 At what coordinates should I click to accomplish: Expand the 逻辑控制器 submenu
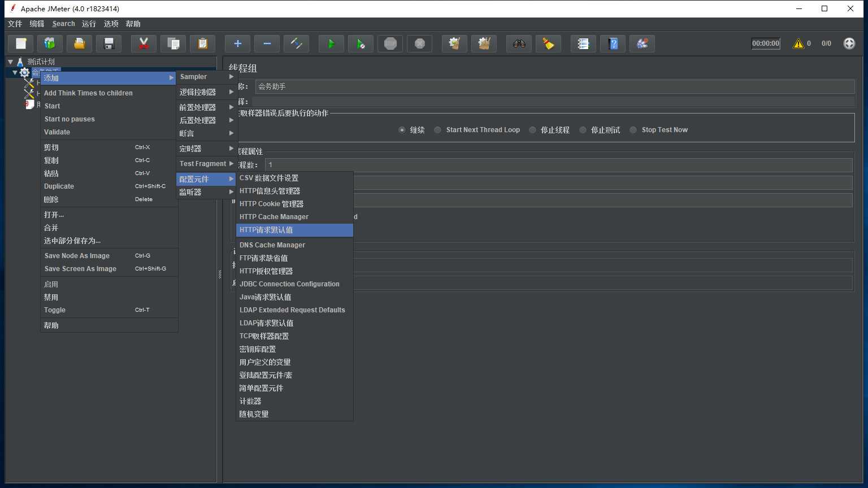coord(206,92)
